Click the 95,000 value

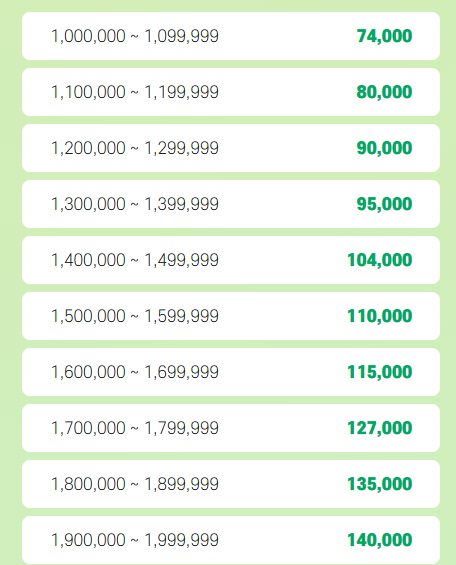[x=384, y=204]
